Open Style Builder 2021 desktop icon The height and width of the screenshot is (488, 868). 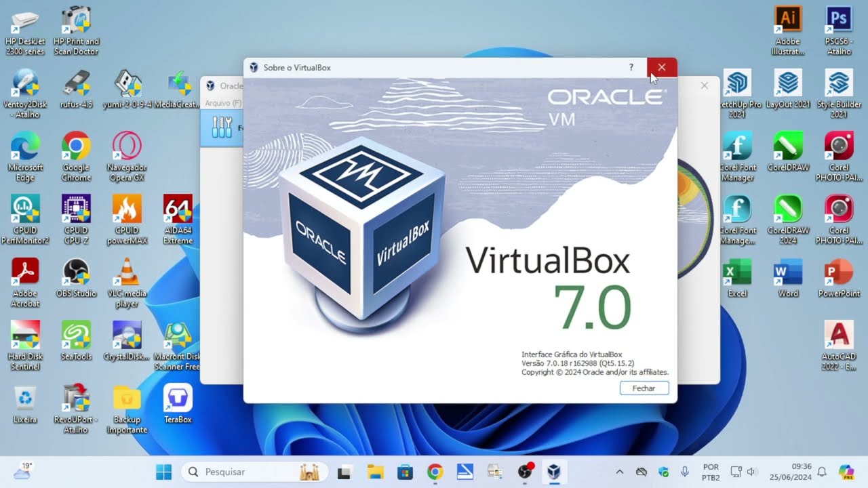[x=839, y=94]
